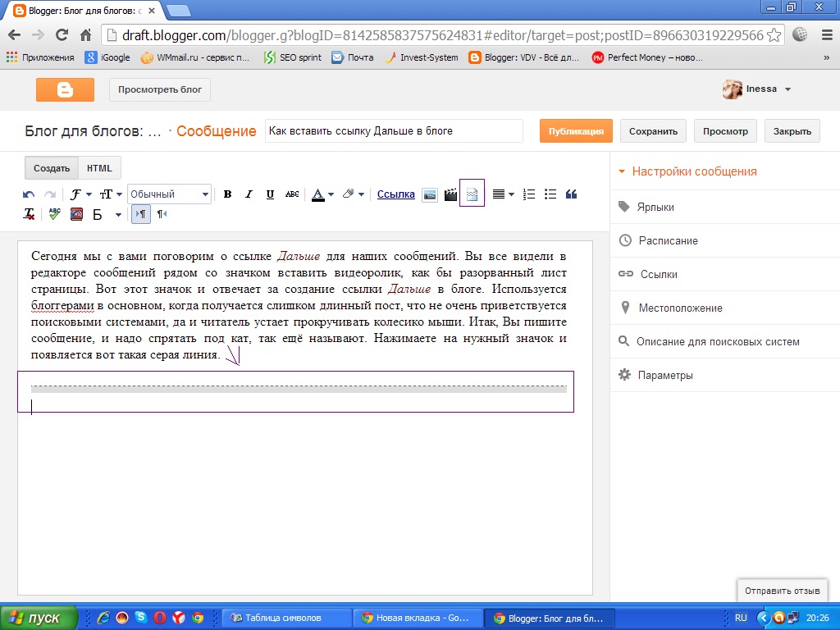This screenshot has height=630, width=840.
Task: Apply a bulleted list
Action: (x=550, y=194)
